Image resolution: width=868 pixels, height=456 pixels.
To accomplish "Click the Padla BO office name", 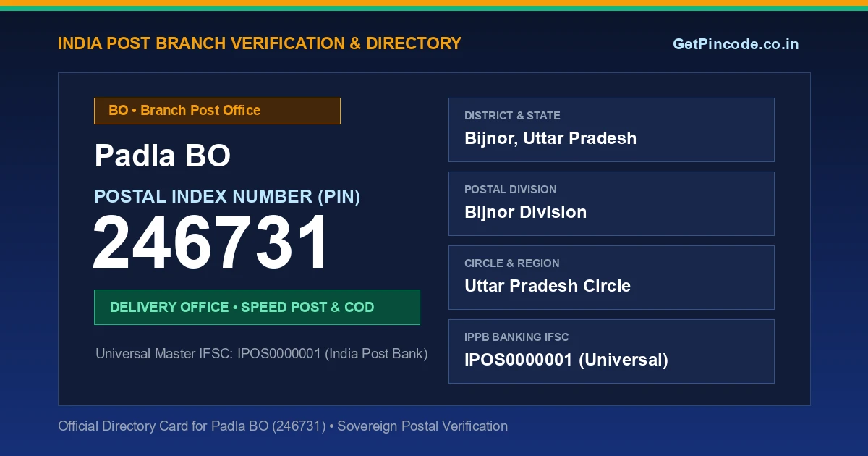I will 163,156.
